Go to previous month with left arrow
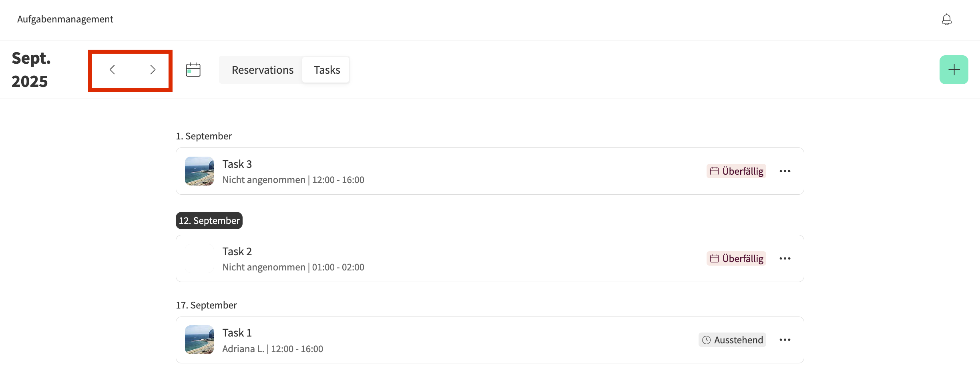Viewport: 980px width, 375px height. point(112,70)
